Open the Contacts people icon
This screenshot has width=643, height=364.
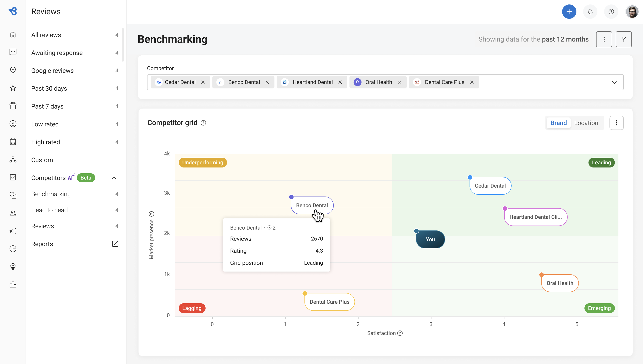(x=13, y=213)
